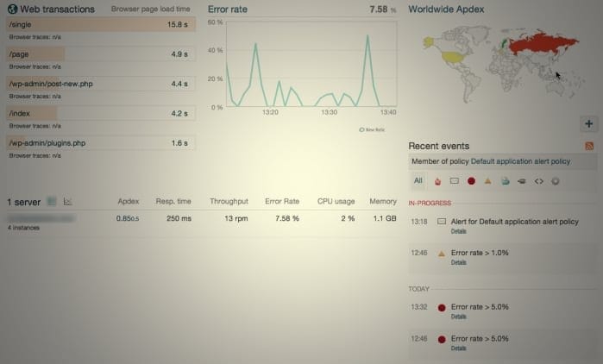Sort servers by Throughput column
The width and height of the screenshot is (603, 364).
point(229,202)
